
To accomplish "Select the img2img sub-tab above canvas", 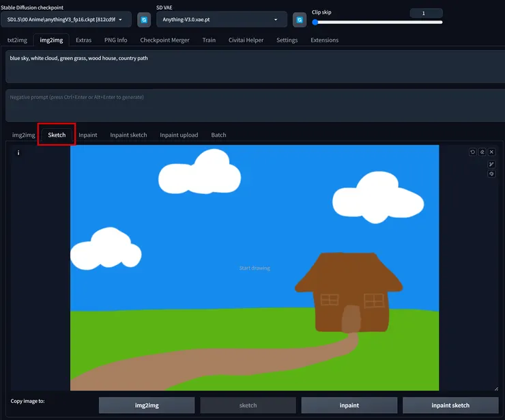I will coord(23,135).
